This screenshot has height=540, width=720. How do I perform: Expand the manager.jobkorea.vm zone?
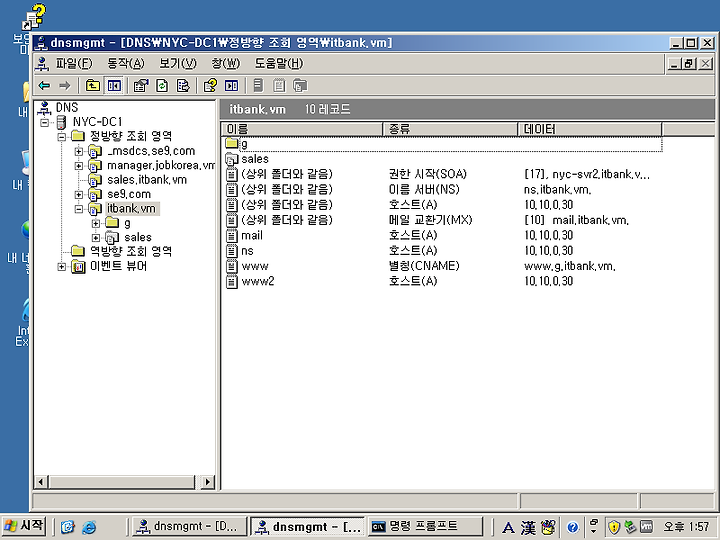pos(79,165)
